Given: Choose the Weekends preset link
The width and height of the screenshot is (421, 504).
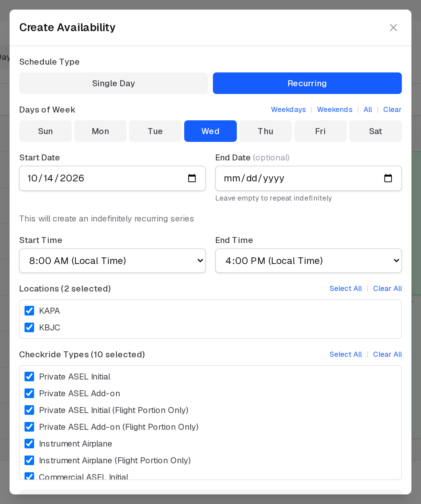Looking at the screenshot, I should coord(335,110).
